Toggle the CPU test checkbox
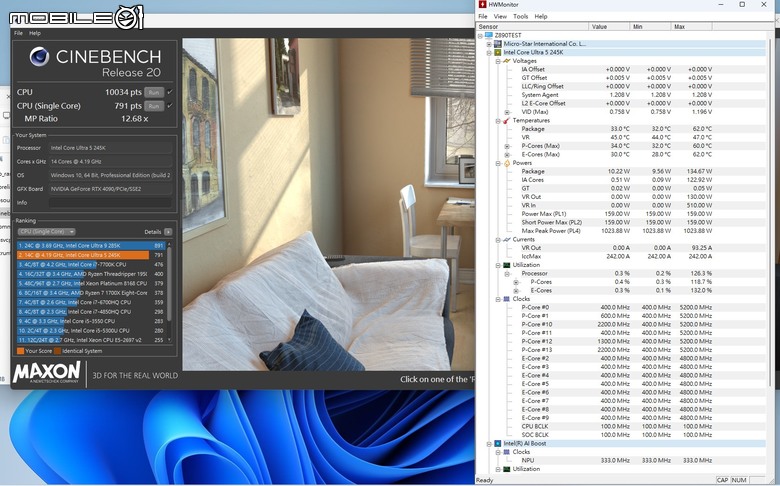 [x=170, y=93]
